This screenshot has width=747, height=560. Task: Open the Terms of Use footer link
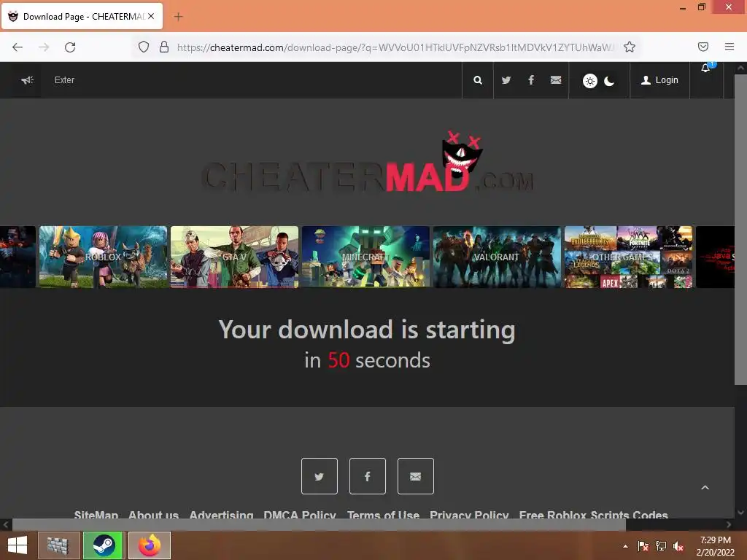[383, 514]
